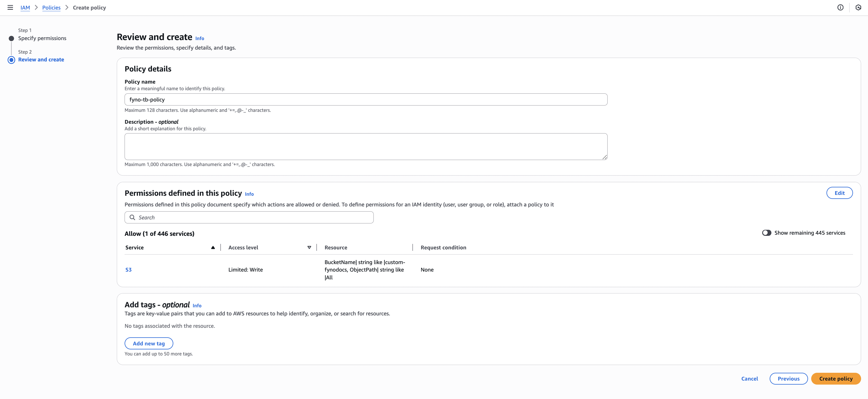Viewport: 868px width, 399px height.
Task: Go back to Specify permissions step
Action: pyautogui.click(x=42, y=38)
